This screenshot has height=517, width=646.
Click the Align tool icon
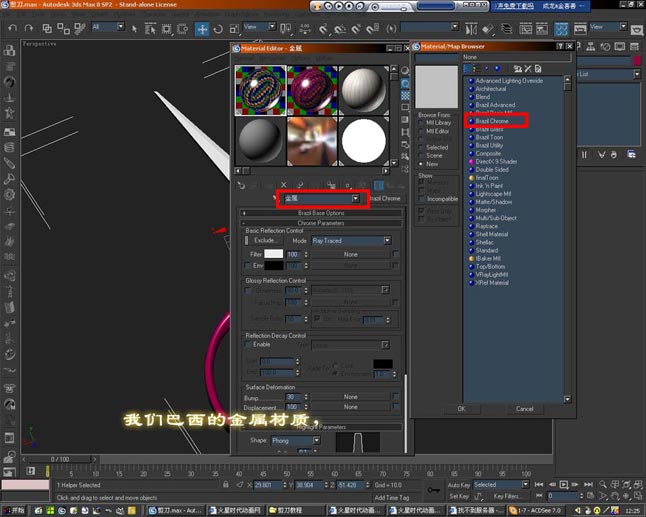point(488,29)
